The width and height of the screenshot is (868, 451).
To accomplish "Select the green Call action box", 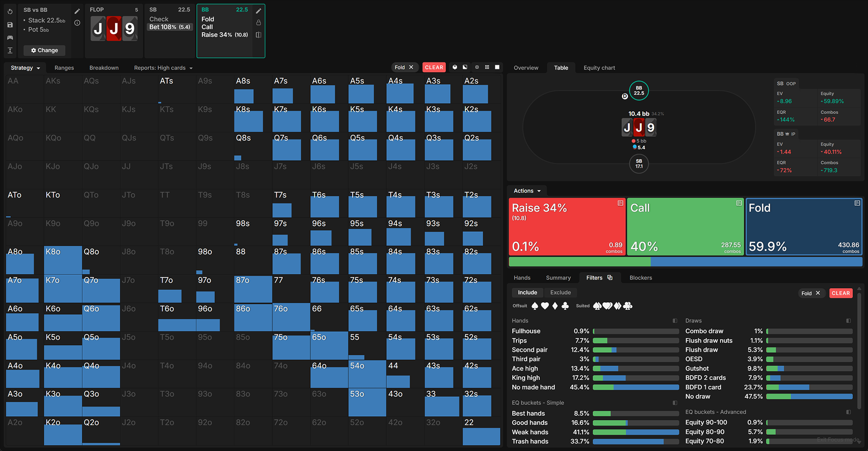I will [685, 226].
